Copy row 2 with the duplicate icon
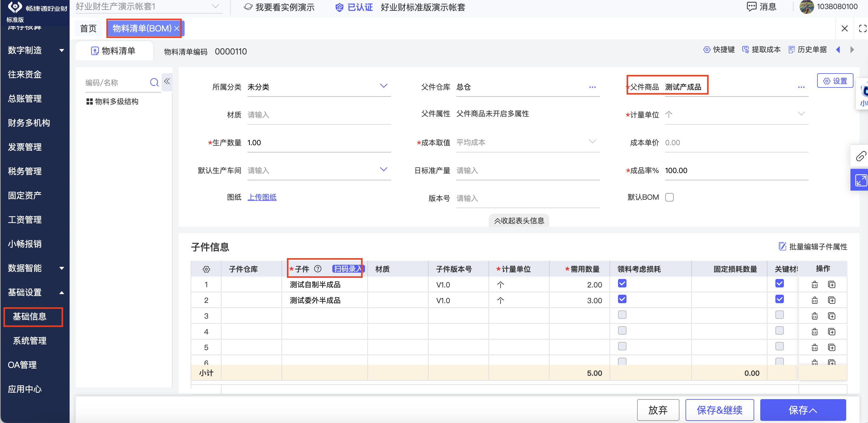868x423 pixels. pos(831,300)
